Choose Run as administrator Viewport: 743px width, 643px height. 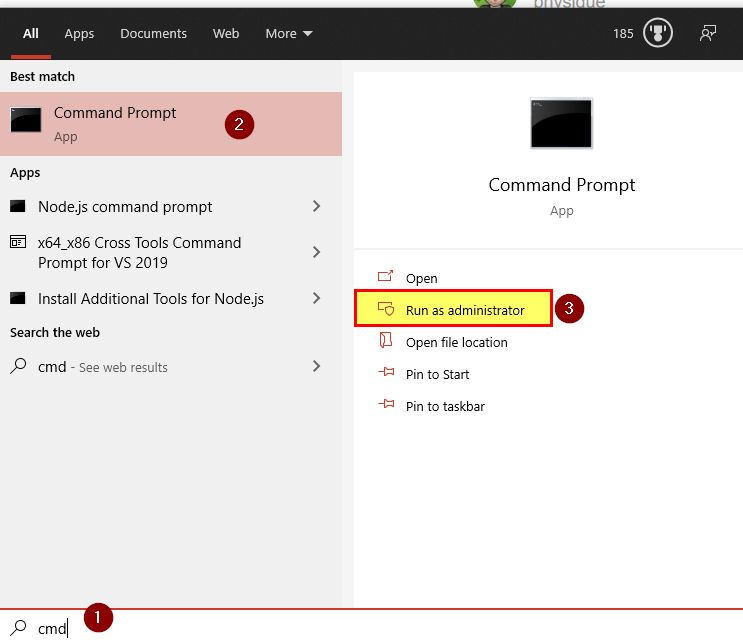tap(464, 310)
